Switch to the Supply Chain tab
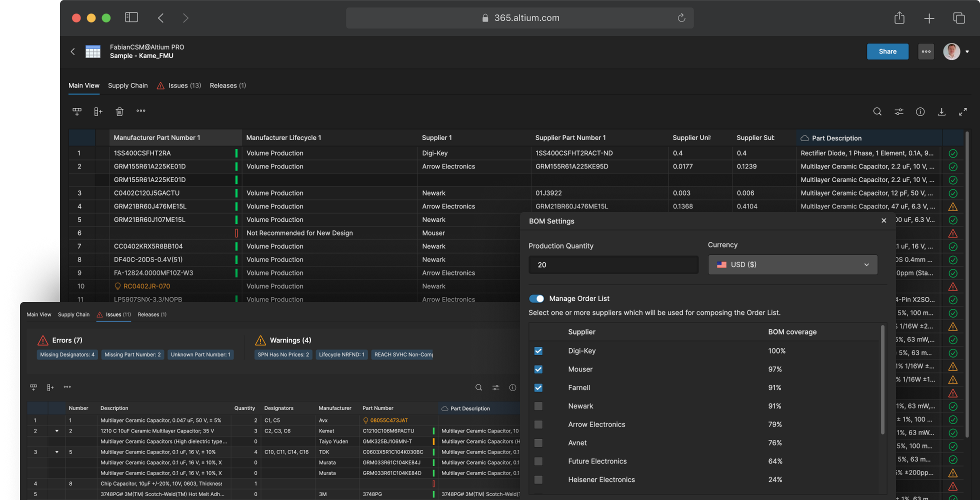This screenshot has height=500, width=980. tap(127, 85)
